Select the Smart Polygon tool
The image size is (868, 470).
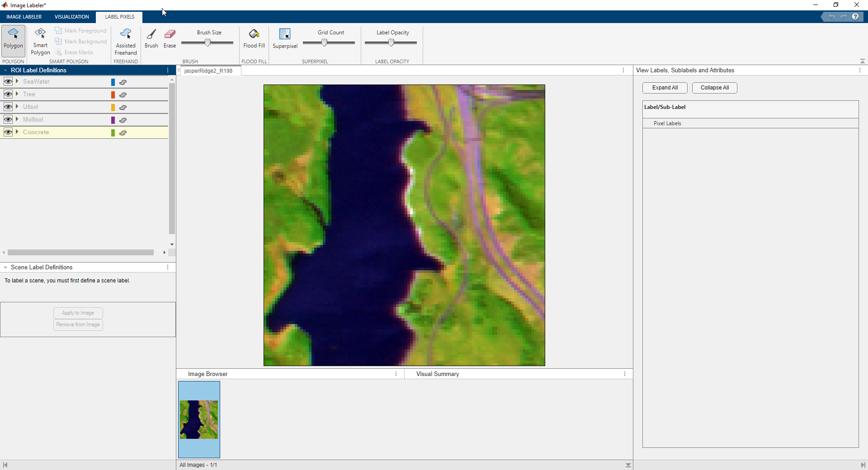pos(40,40)
